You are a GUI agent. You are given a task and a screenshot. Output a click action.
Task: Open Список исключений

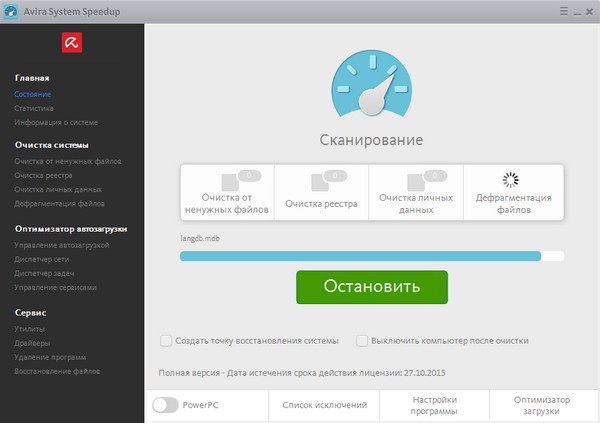324,405
